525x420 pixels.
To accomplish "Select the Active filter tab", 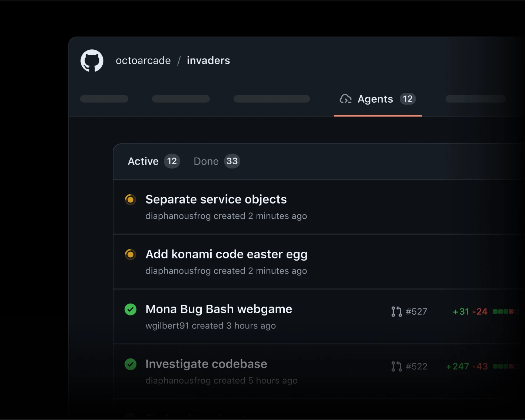I will coord(143,161).
